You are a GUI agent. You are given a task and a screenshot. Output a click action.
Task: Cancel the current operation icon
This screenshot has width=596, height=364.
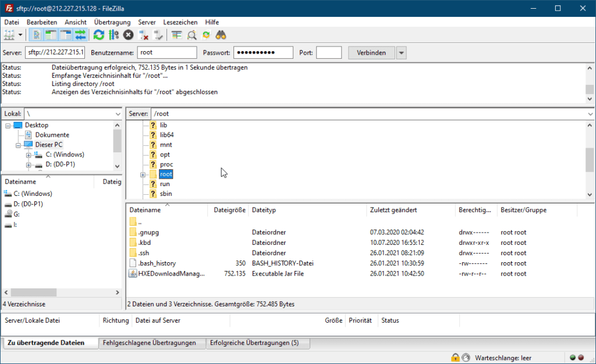tap(129, 35)
